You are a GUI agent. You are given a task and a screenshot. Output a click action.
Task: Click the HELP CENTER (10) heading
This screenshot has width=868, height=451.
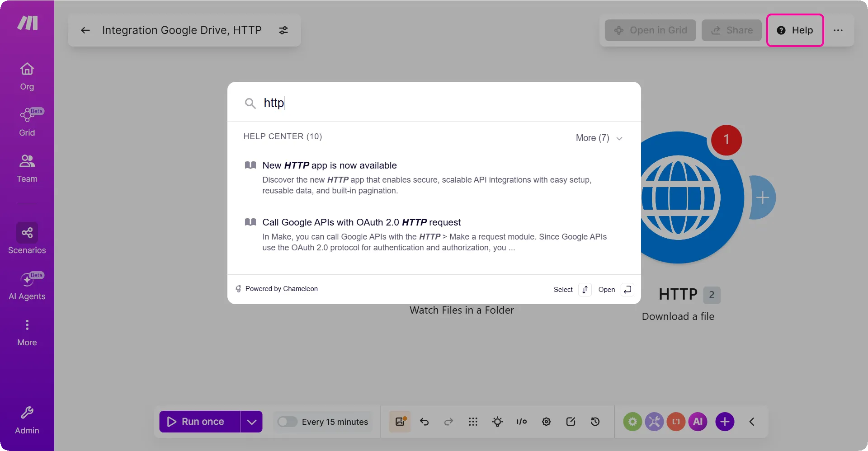tap(283, 136)
